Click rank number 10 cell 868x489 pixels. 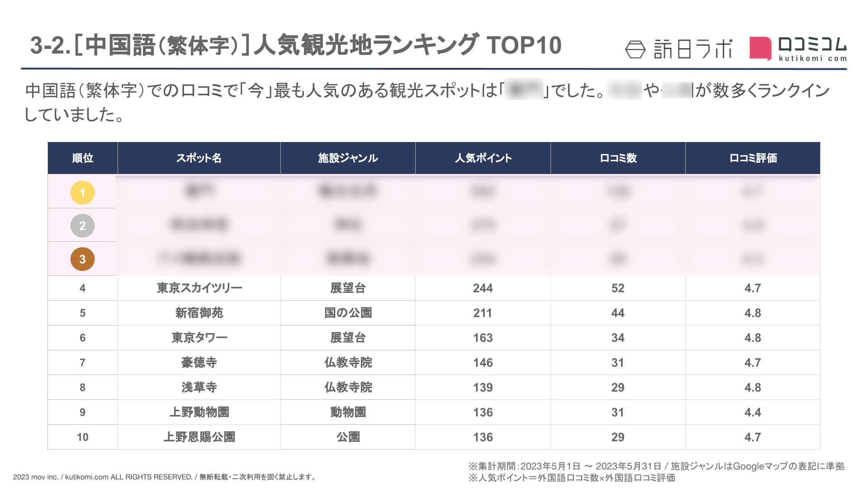point(83,437)
